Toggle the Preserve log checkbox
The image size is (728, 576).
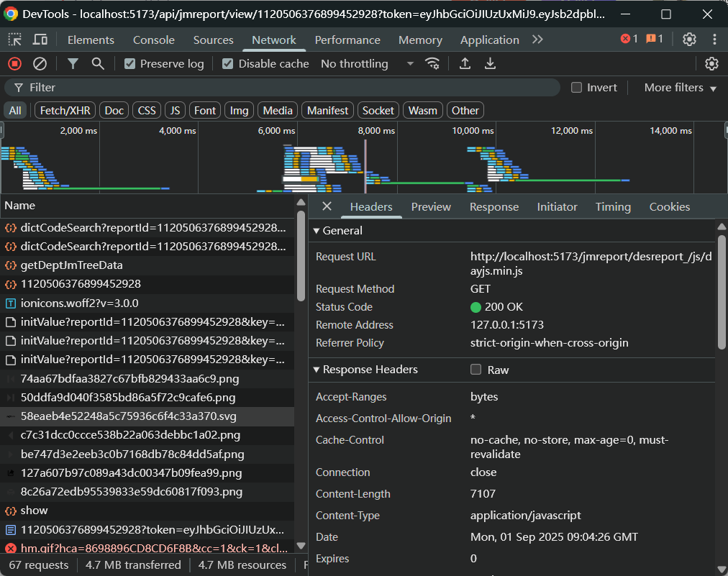129,63
